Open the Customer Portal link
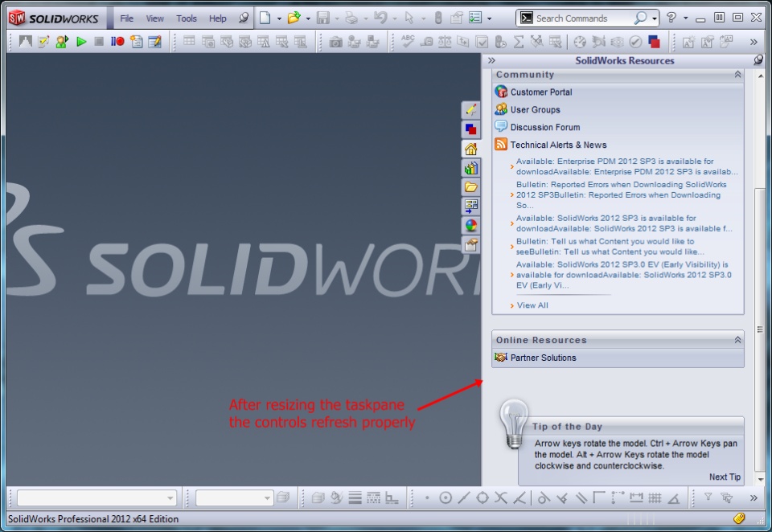This screenshot has width=772, height=532. 541,92
